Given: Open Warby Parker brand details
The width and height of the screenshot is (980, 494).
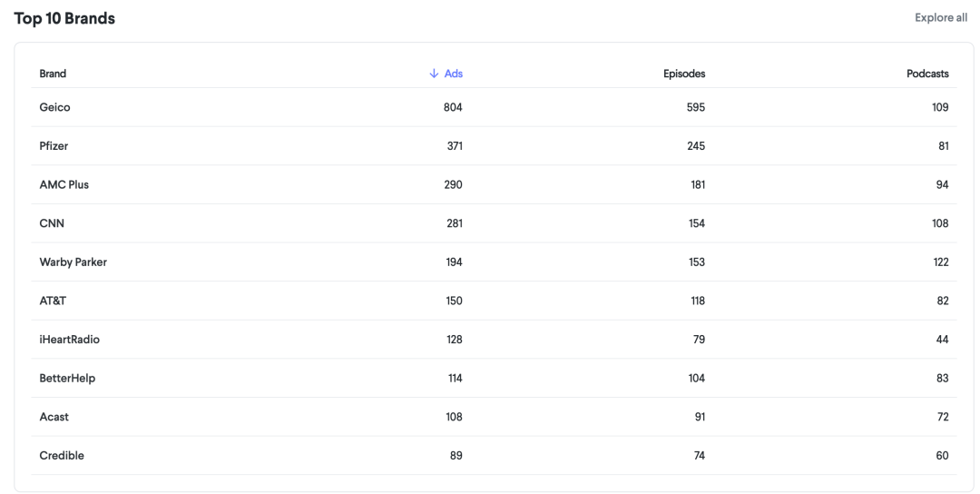Looking at the screenshot, I should [x=73, y=262].
